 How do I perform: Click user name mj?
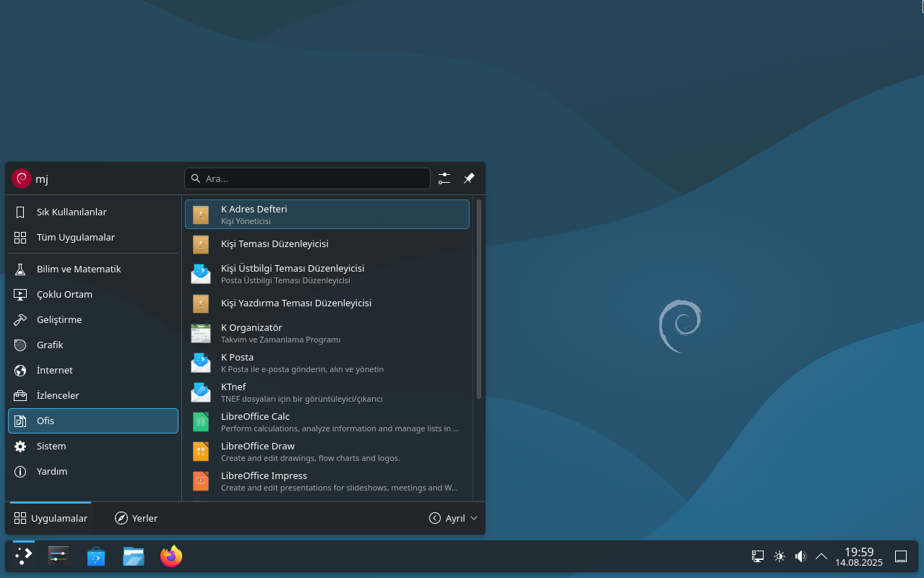42,179
